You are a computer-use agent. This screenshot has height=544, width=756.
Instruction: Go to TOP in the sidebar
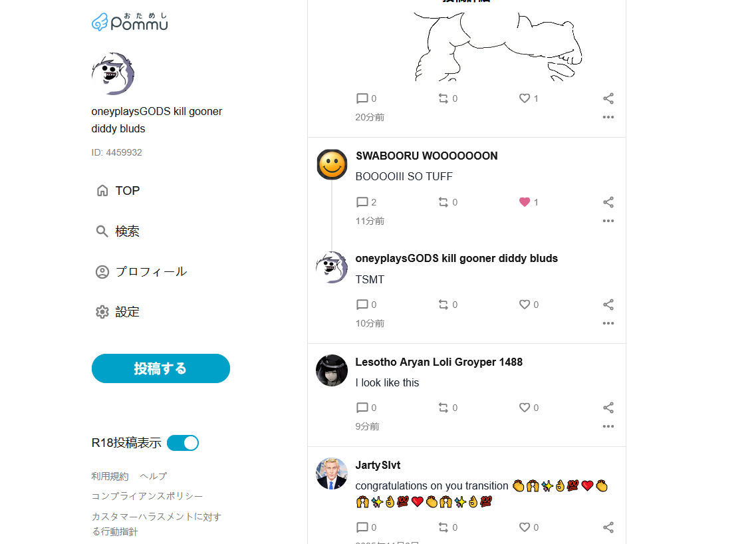point(118,190)
